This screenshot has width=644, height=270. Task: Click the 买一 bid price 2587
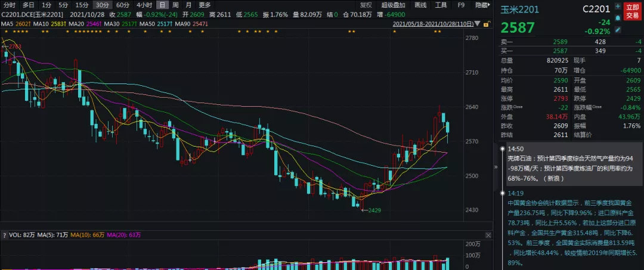[561, 51]
